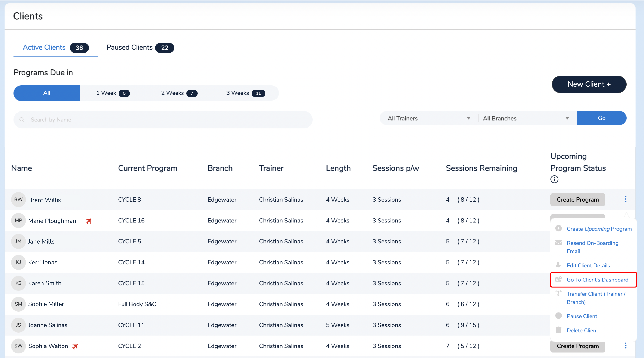Viewport: 644px width, 358px height.
Task: Open Karen Smith client name
Action: click(x=45, y=283)
